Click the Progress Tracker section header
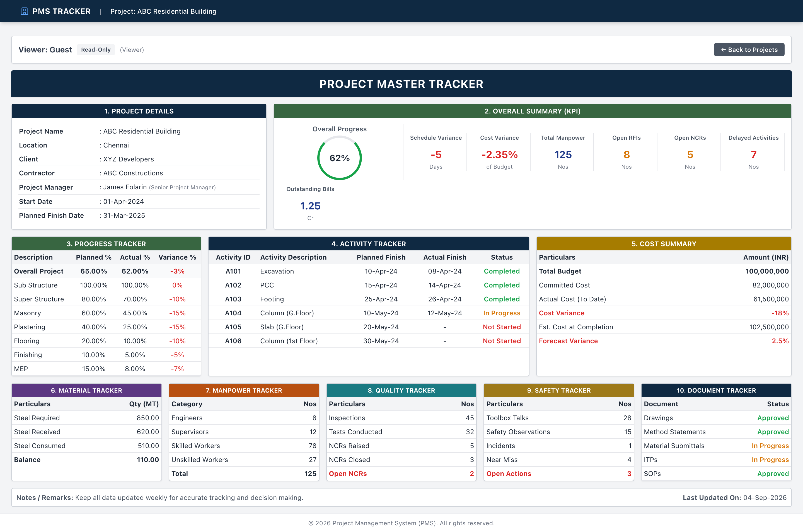This screenshot has width=803, height=532. 106,244
